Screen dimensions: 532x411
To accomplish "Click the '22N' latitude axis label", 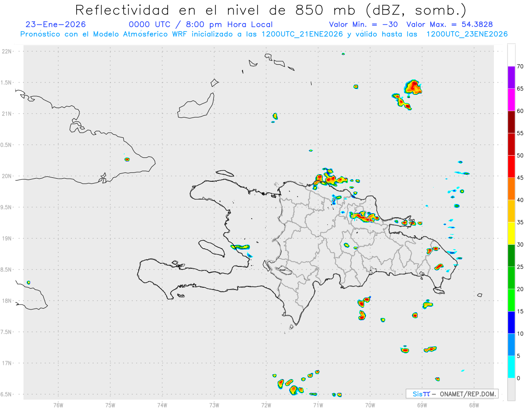I will (x=8, y=51).
